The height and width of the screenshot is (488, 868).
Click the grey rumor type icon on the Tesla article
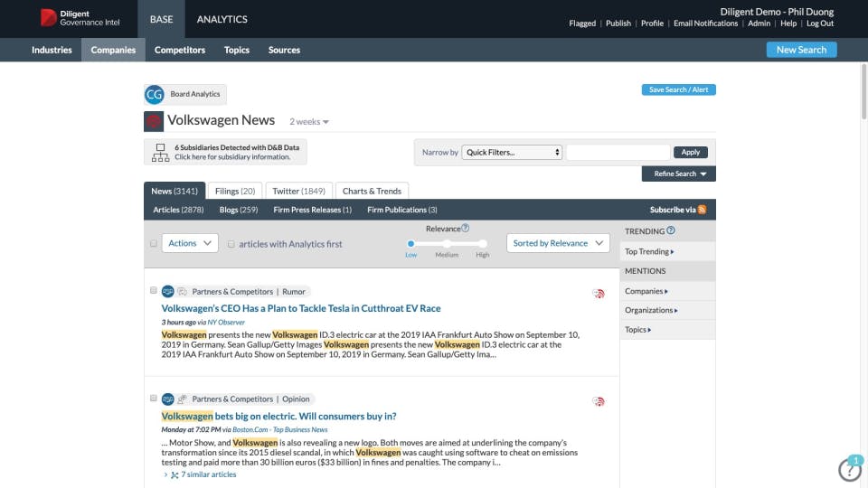pyautogui.click(x=182, y=292)
